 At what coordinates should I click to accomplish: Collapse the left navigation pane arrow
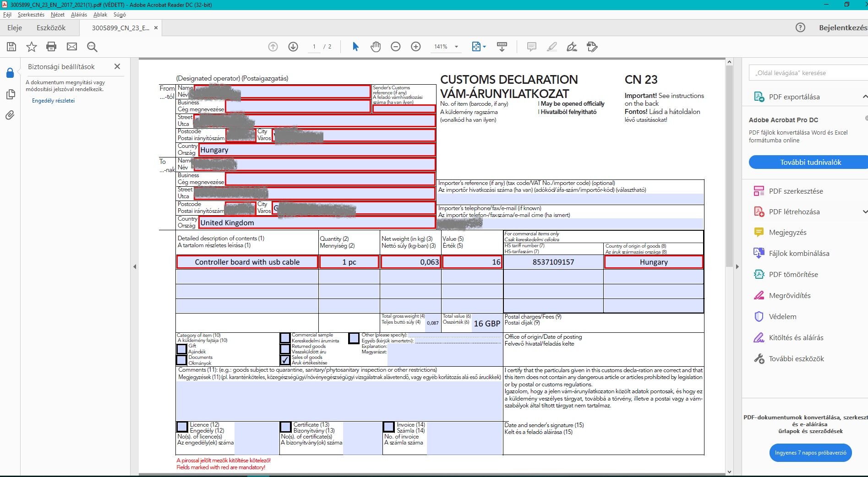click(x=135, y=266)
